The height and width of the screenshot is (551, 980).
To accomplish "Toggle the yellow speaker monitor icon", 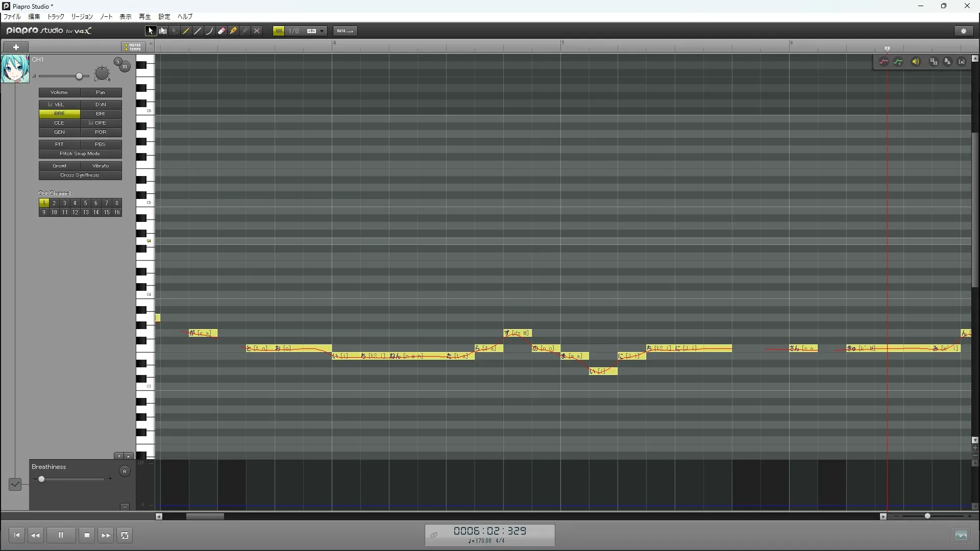I will tap(916, 62).
